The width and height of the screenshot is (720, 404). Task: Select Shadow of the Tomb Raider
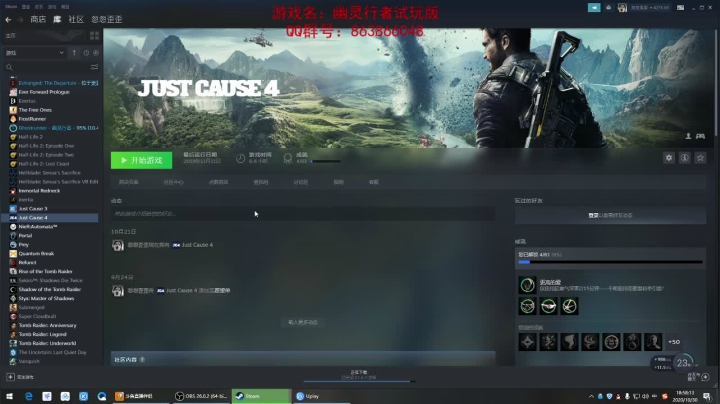[x=50, y=289]
